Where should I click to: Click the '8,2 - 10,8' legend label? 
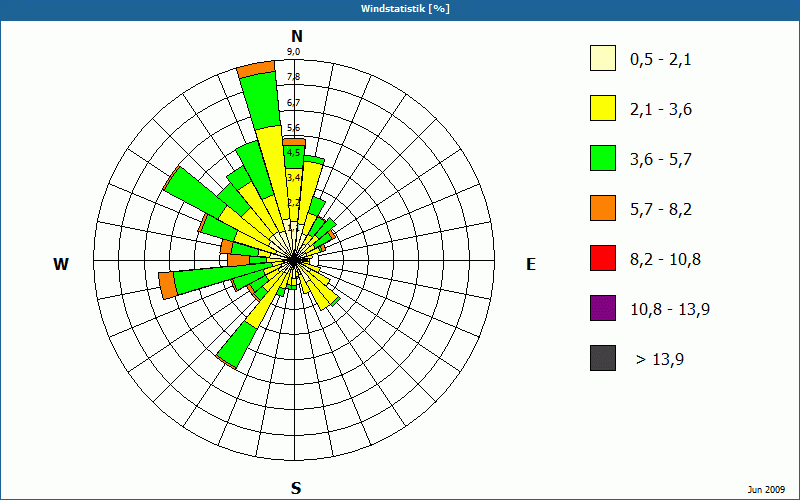665,260
